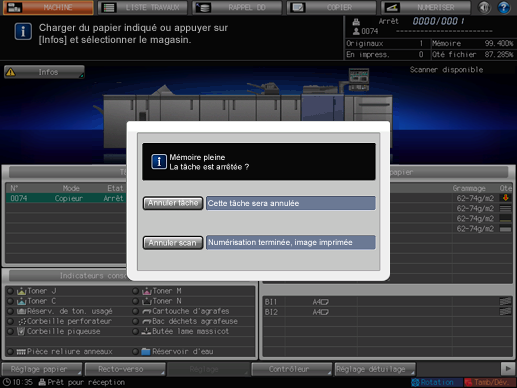Click the red paper-empty arrow icon
The image size is (517, 388).
(x=506, y=198)
